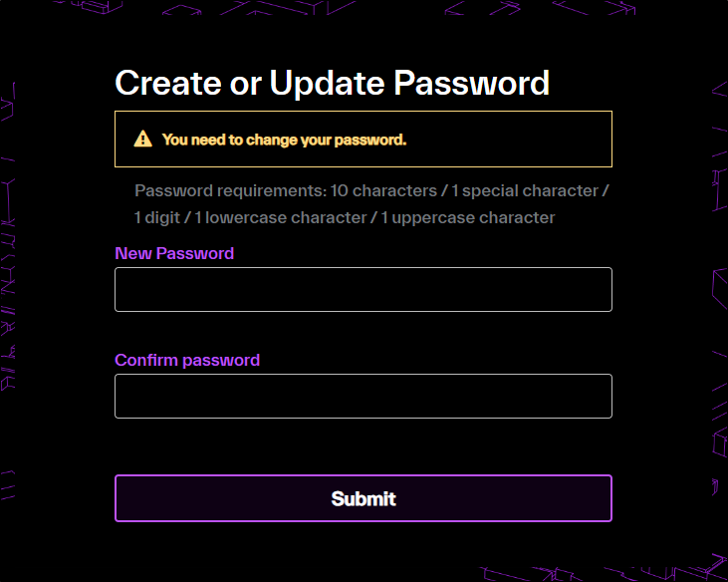Click the yellow warning triangle icon
The width and height of the screenshot is (728, 582).
[143, 140]
